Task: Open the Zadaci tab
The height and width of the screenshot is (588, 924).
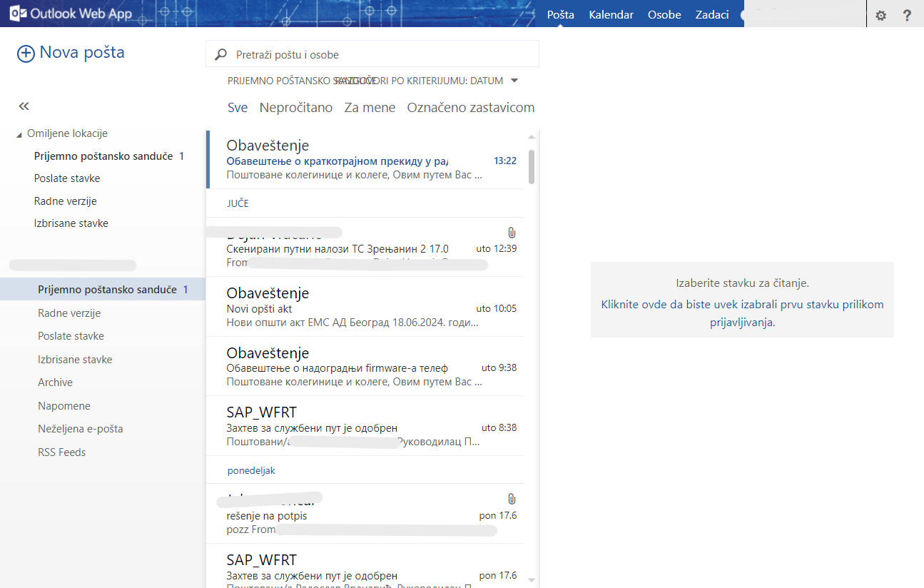Action: pos(712,14)
